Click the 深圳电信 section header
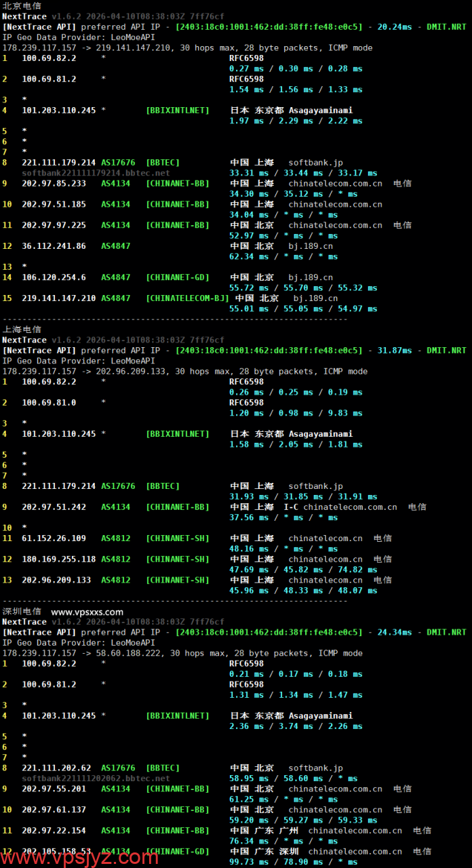The height and width of the screenshot is (868, 472). coord(22,612)
